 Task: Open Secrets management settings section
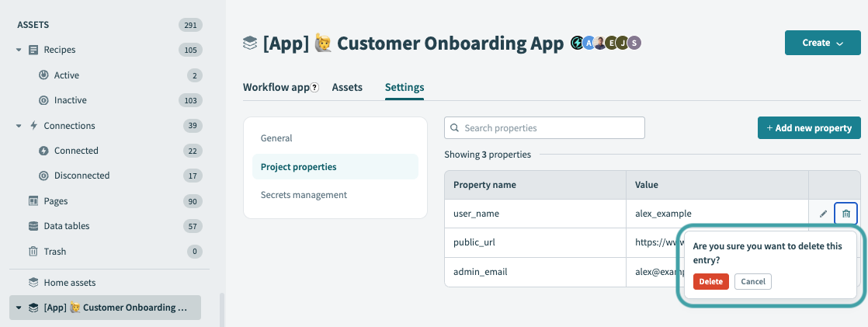[304, 195]
